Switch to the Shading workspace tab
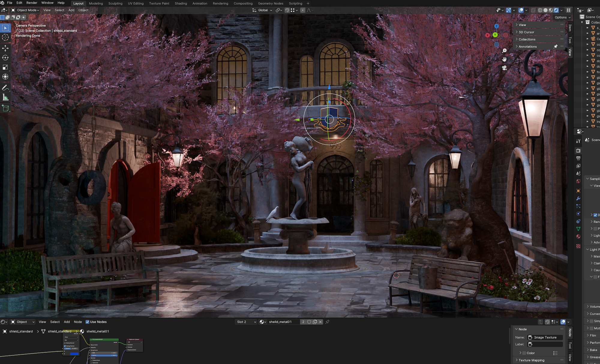Screen dimensions: 600x364 (x=181, y=3)
